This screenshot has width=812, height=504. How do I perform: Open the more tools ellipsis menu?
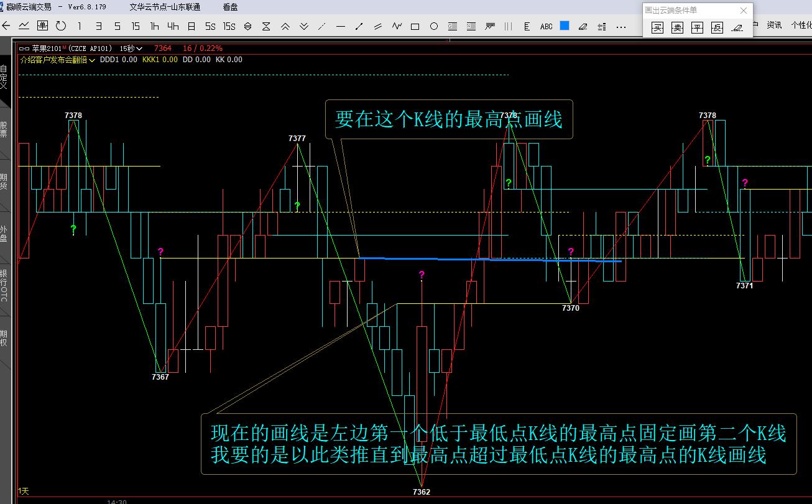pyautogui.click(x=621, y=26)
